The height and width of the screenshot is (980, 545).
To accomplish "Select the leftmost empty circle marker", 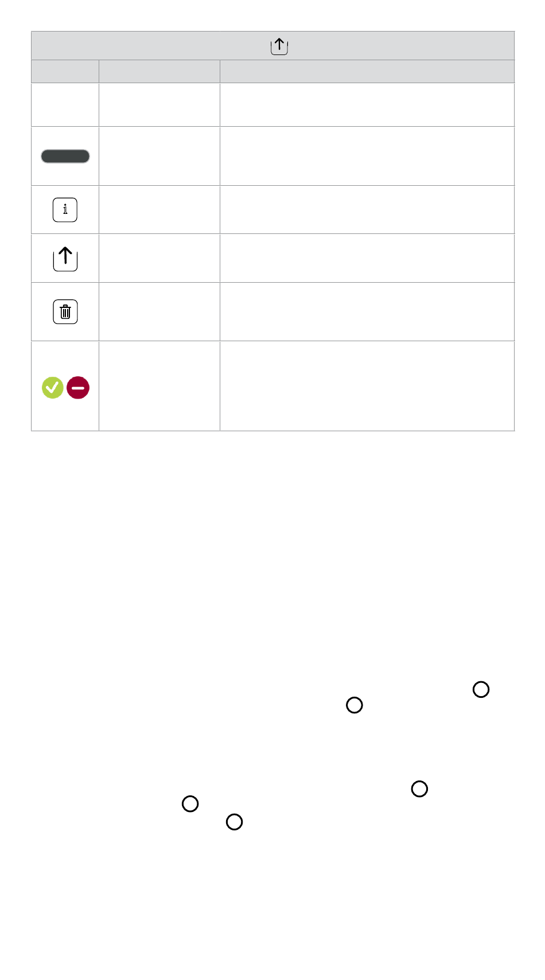I will point(190,804).
